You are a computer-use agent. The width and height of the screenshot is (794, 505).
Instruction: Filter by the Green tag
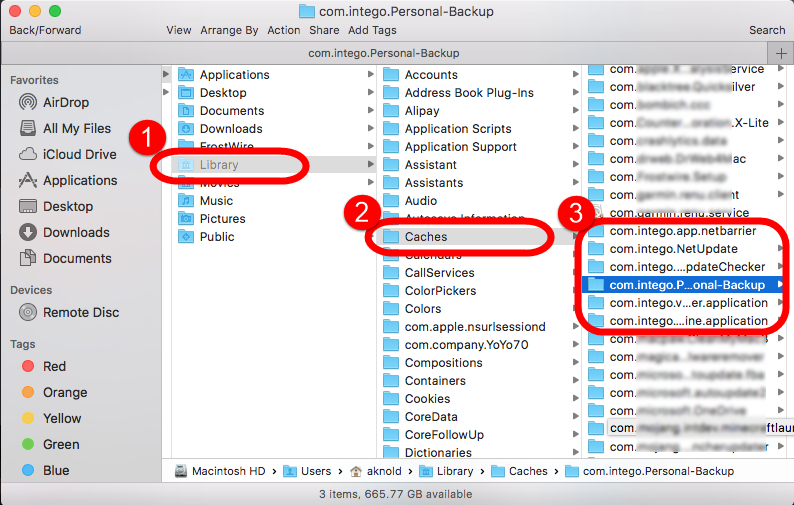tap(51, 444)
